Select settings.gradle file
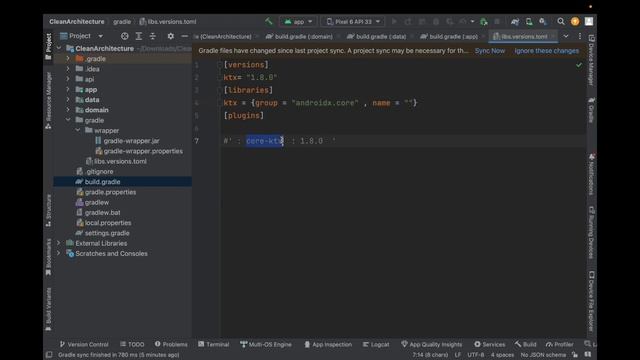The height and width of the screenshot is (360, 640). tap(102, 233)
